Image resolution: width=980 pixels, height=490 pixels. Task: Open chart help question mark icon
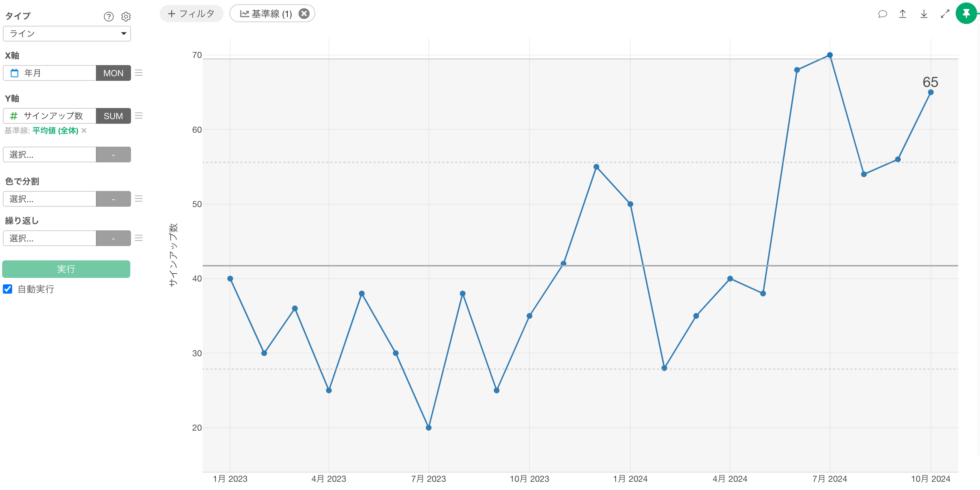click(108, 17)
